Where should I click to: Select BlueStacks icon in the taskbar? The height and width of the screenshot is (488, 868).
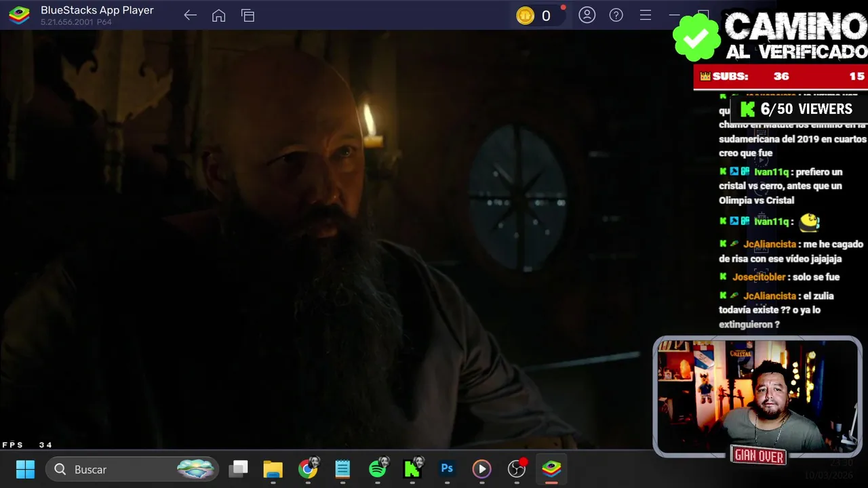click(551, 468)
